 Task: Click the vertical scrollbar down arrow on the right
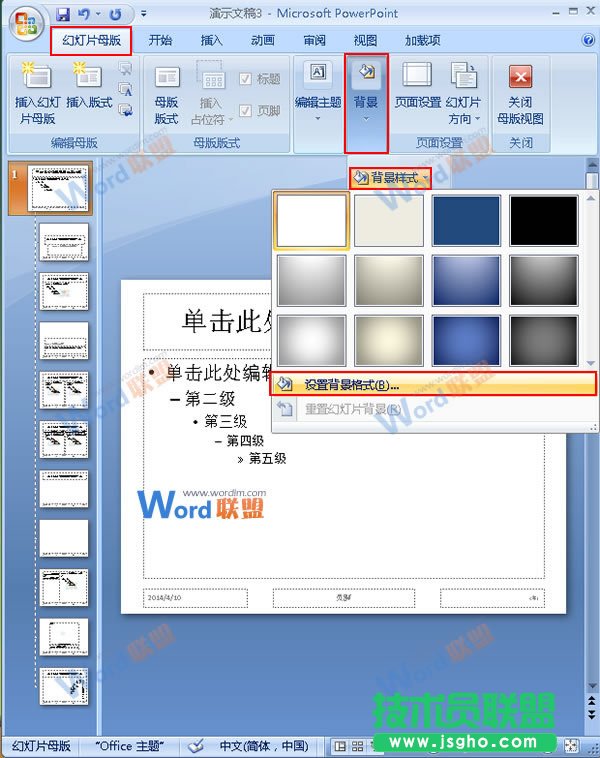tap(592, 685)
